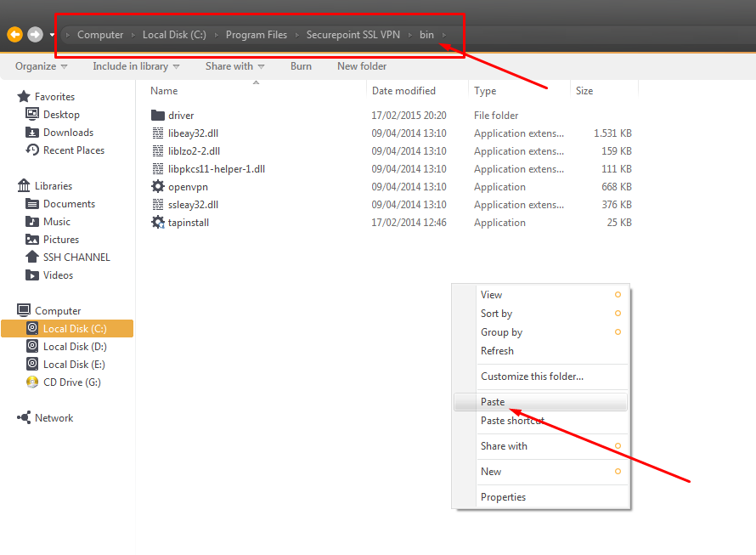
Task: Expand the arrow after Local Disk breadcrumb
Action: coord(217,35)
